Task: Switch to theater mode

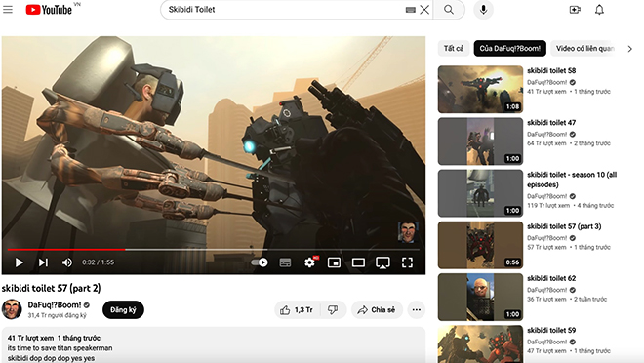Action: pyautogui.click(x=358, y=262)
